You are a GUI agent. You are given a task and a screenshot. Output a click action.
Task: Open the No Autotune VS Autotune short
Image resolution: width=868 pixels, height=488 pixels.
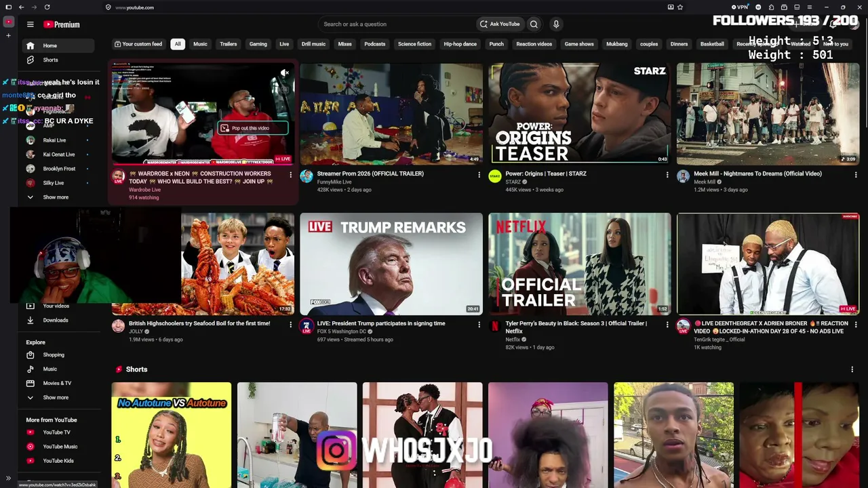tap(172, 435)
